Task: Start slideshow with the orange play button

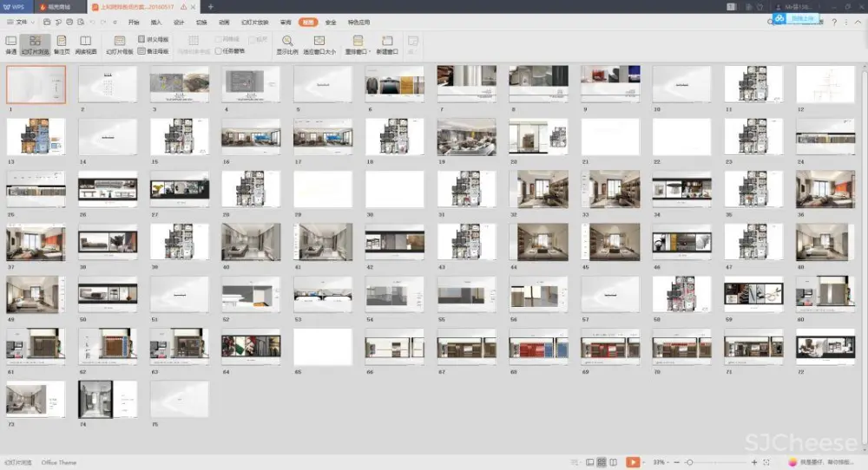Action: coord(633,462)
